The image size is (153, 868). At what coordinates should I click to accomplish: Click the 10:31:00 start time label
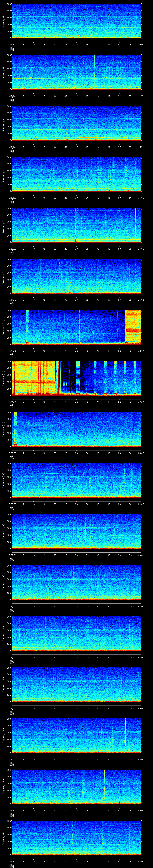tap(12, 147)
